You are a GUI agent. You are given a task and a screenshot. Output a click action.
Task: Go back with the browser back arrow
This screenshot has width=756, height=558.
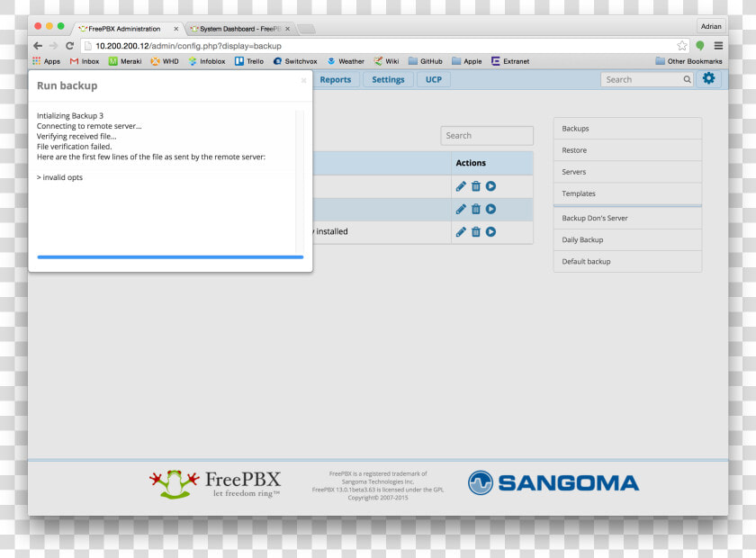pos(38,46)
